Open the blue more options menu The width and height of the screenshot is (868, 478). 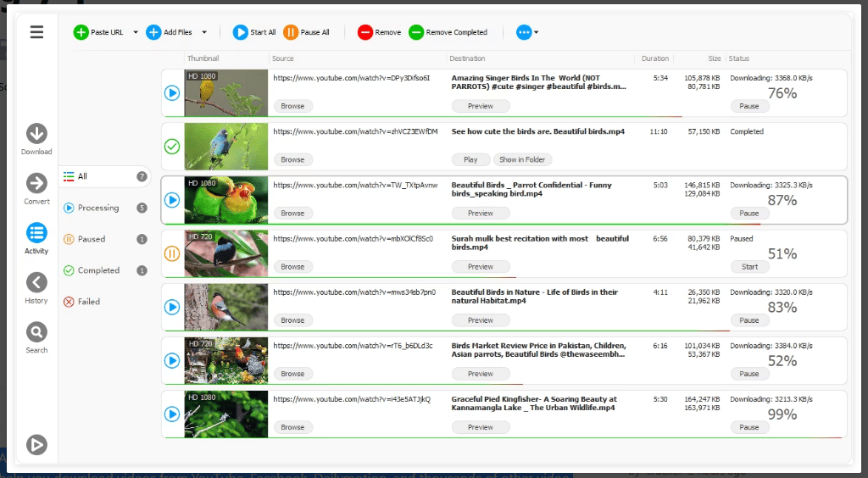tap(527, 32)
